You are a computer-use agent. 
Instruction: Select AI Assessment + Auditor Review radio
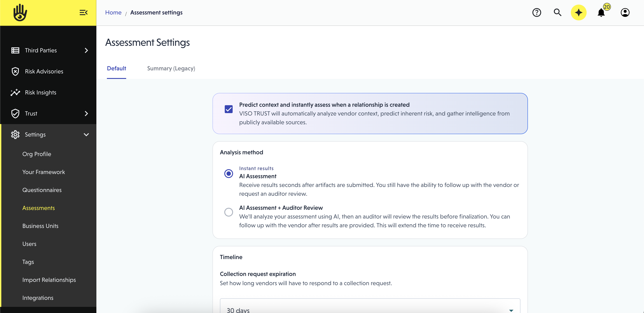click(228, 212)
